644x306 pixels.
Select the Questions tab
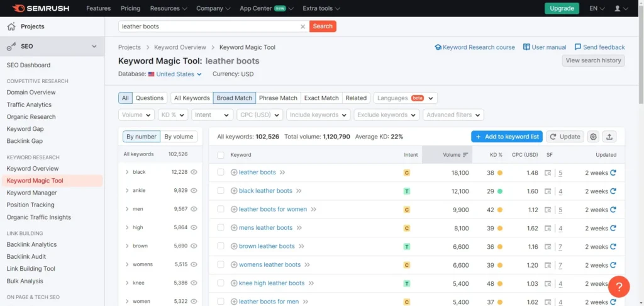point(150,98)
